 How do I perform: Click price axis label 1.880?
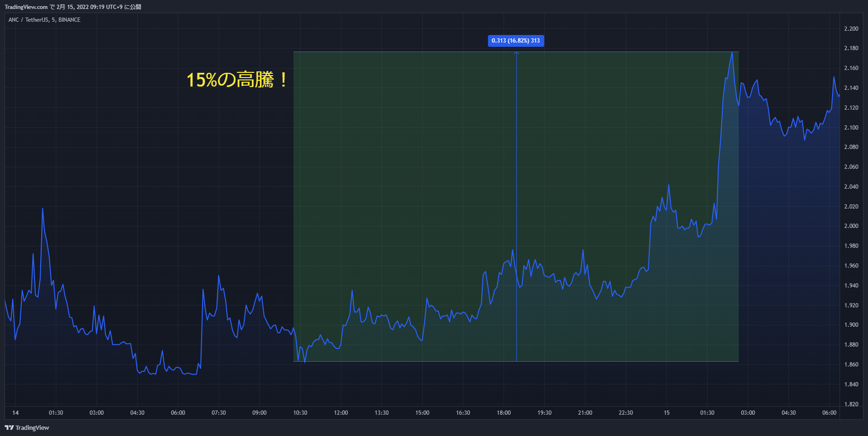(x=851, y=345)
